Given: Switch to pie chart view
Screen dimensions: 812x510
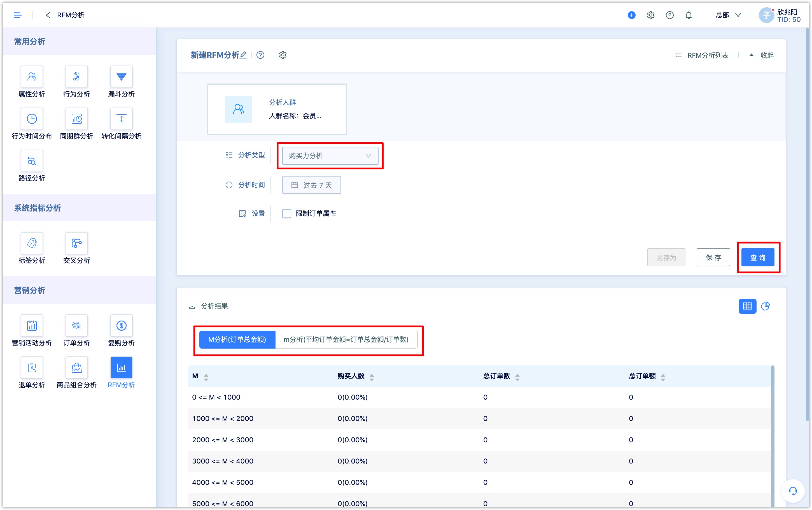Looking at the screenshot, I should pos(765,306).
